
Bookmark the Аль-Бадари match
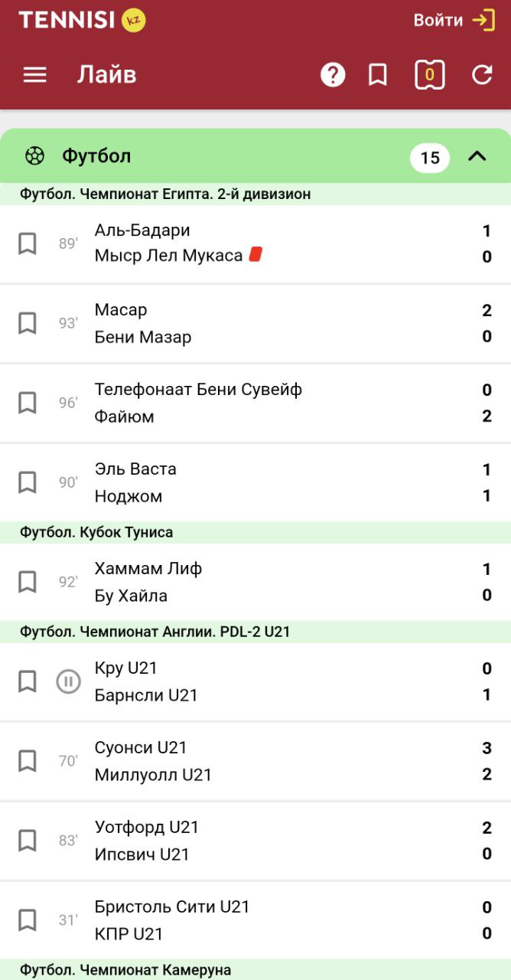pyautogui.click(x=28, y=244)
